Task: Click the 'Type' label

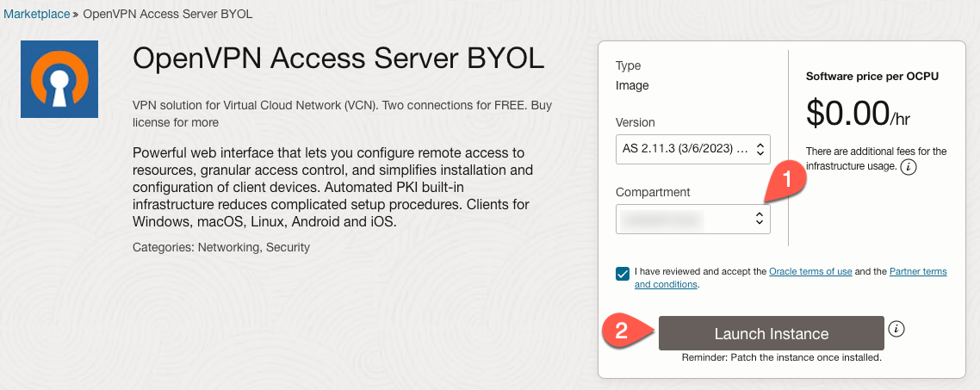Action: point(628,65)
